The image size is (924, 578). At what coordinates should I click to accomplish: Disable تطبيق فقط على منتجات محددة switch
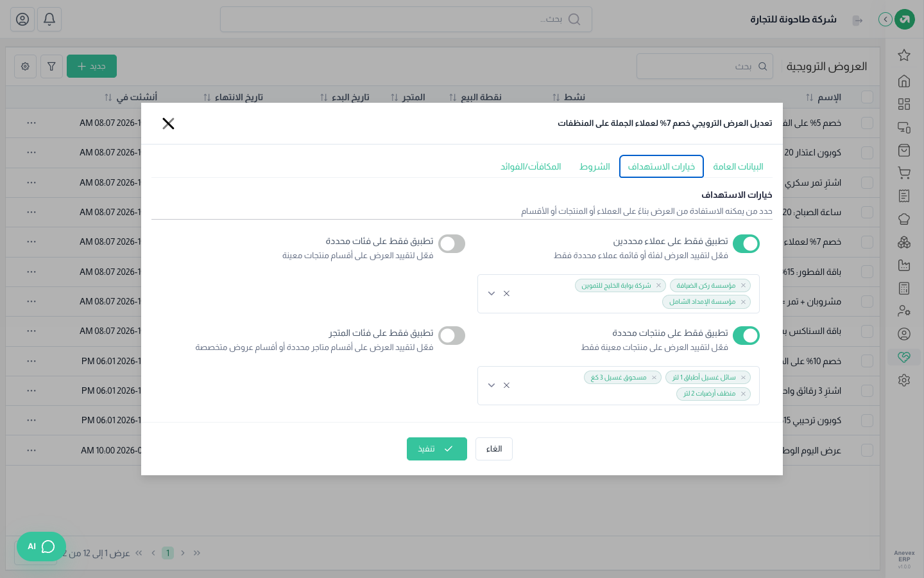[746, 336]
